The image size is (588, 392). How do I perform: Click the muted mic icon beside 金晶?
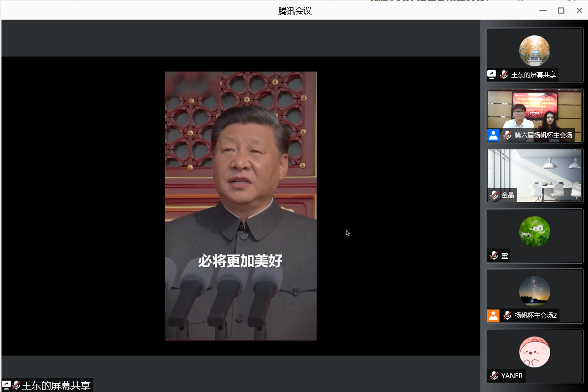(x=494, y=195)
